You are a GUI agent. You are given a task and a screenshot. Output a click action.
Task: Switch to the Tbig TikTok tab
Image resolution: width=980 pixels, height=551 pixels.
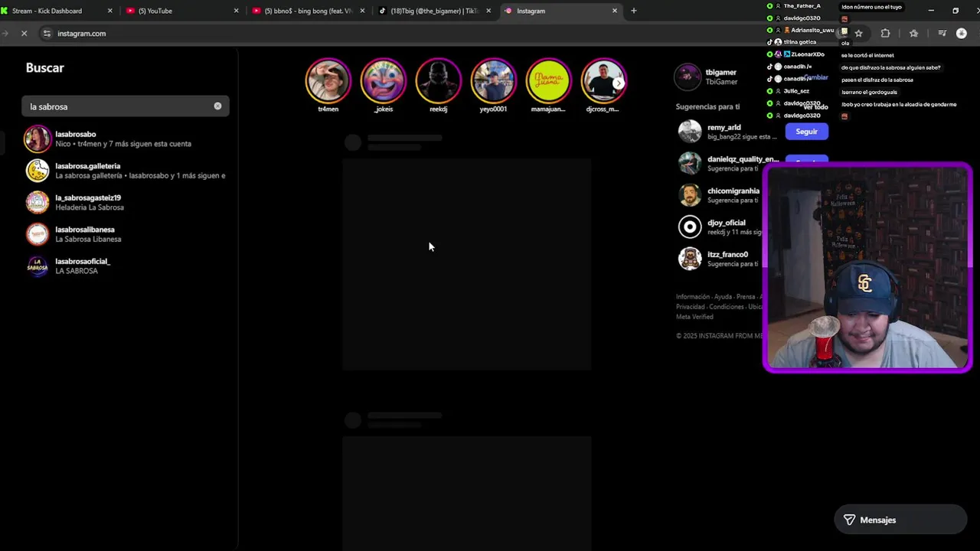pyautogui.click(x=434, y=11)
